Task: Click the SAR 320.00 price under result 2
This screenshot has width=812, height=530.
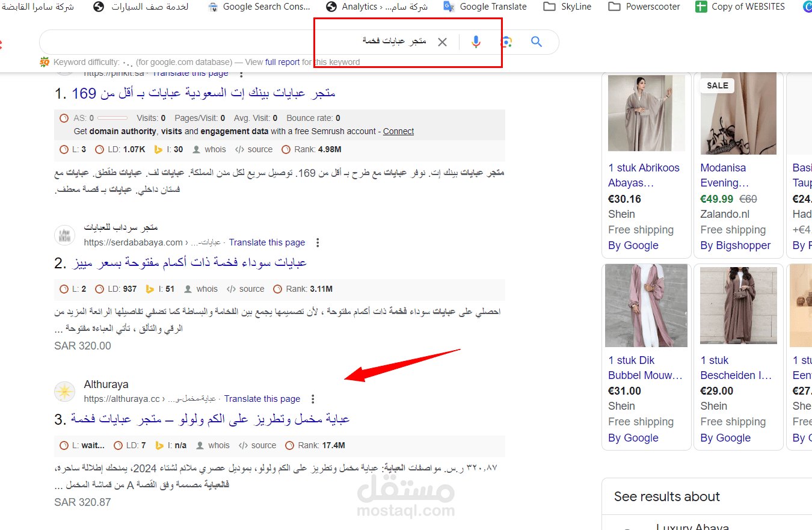Action: pyautogui.click(x=82, y=346)
